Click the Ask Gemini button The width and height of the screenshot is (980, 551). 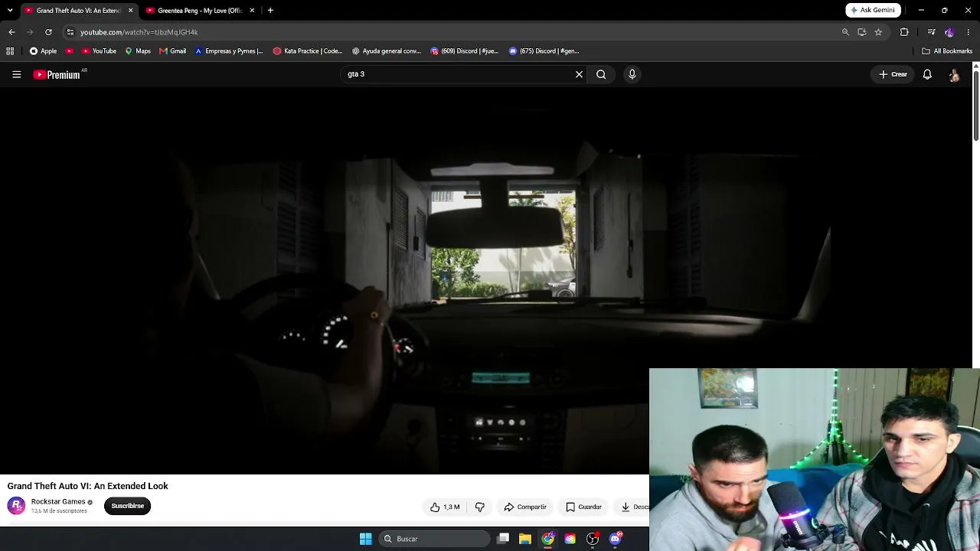tap(873, 11)
